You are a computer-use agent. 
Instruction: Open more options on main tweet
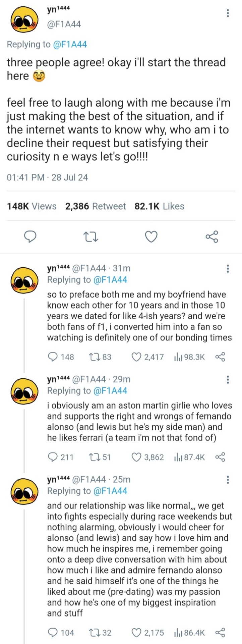coord(228,13)
